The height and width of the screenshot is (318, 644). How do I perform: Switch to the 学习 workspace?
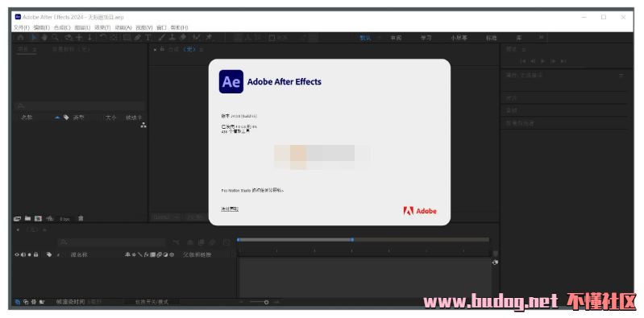point(426,38)
